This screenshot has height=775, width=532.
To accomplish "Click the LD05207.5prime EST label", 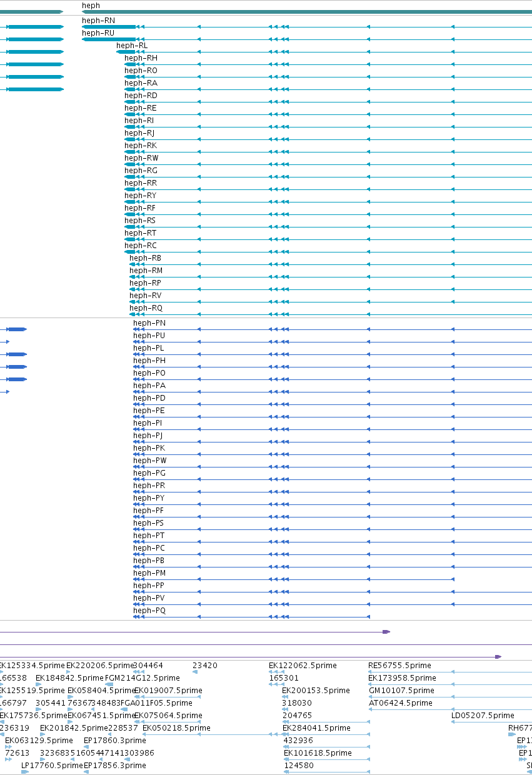I will [x=483, y=716].
